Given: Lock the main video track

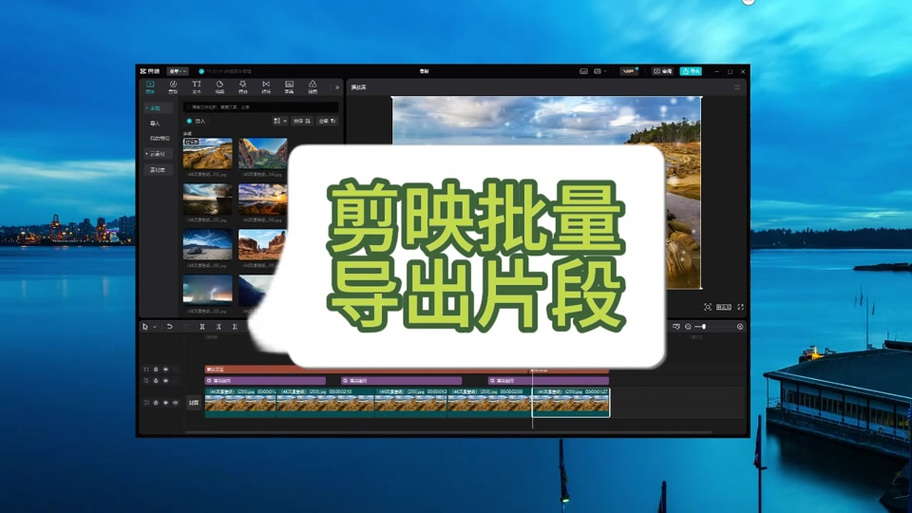Looking at the screenshot, I should [156, 402].
